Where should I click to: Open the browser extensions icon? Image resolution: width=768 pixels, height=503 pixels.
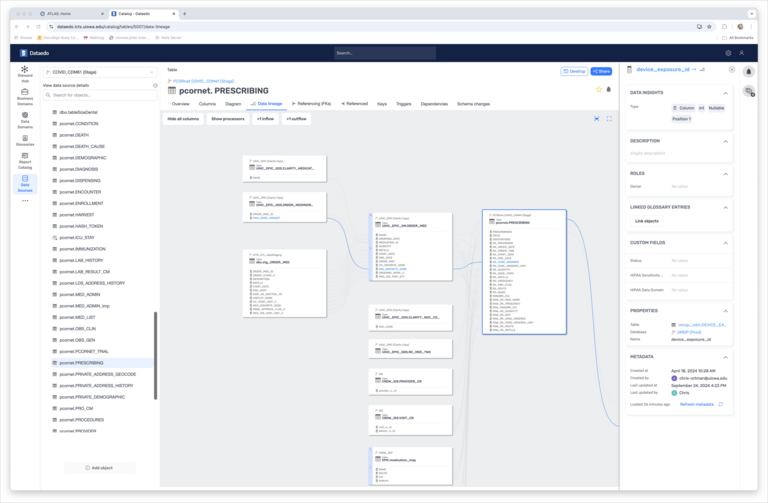tap(724, 27)
